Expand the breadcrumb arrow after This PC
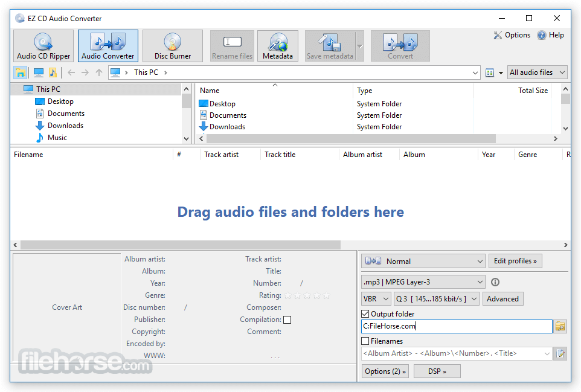The width and height of the screenshot is (581, 392). 165,73
